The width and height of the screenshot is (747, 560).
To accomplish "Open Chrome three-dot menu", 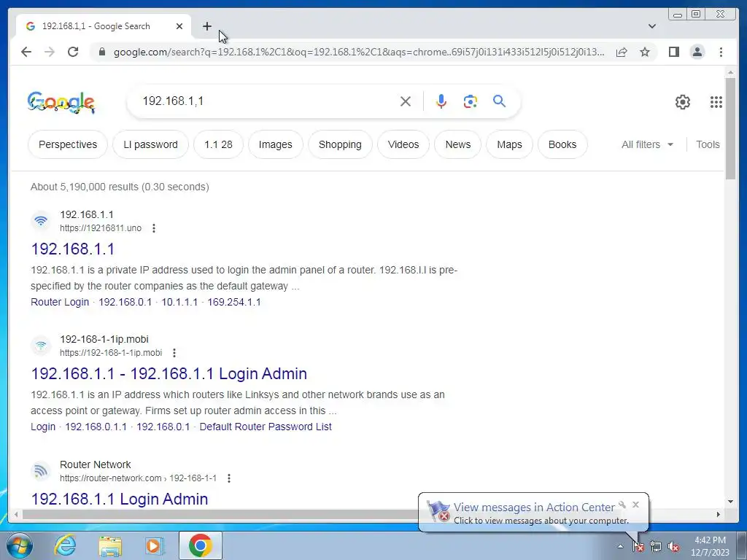I will [721, 52].
